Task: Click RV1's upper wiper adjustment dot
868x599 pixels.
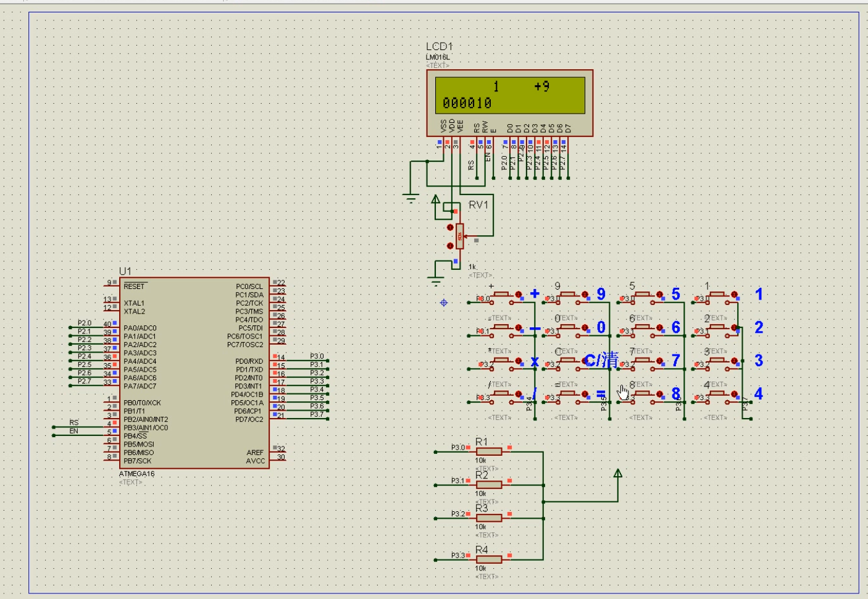Action: [x=450, y=228]
